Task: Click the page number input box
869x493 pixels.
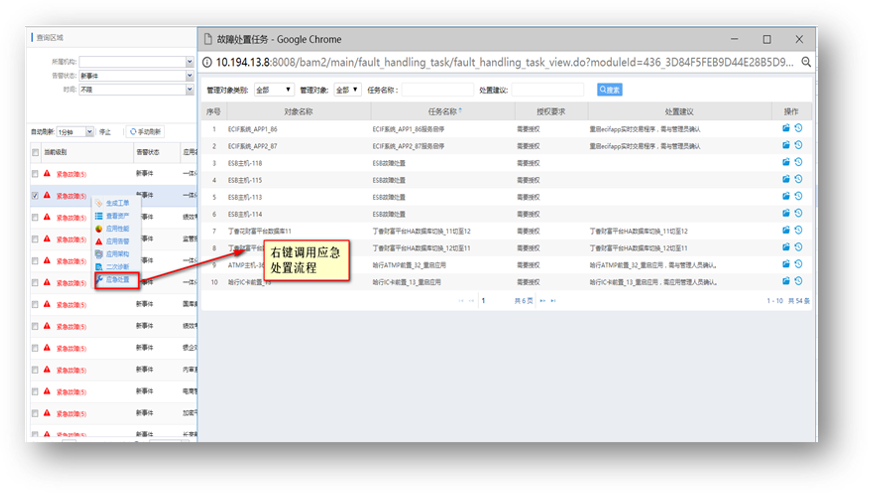Action: coord(494,301)
